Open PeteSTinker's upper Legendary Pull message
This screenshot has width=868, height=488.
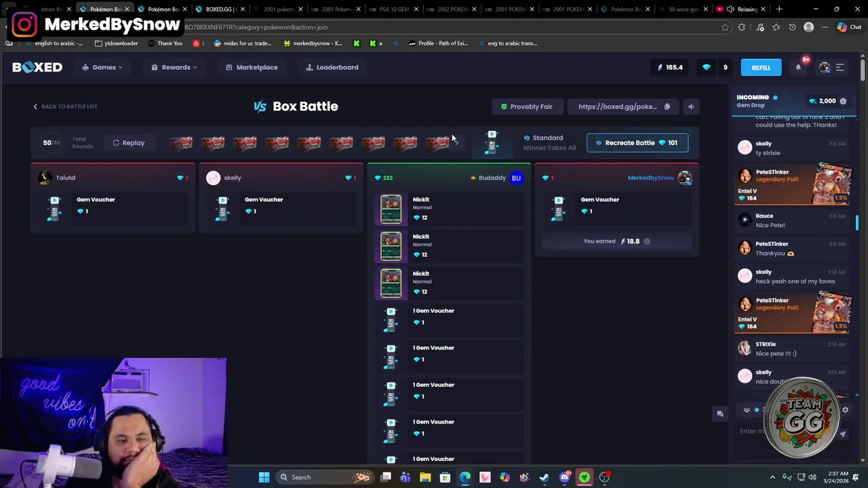tap(793, 184)
